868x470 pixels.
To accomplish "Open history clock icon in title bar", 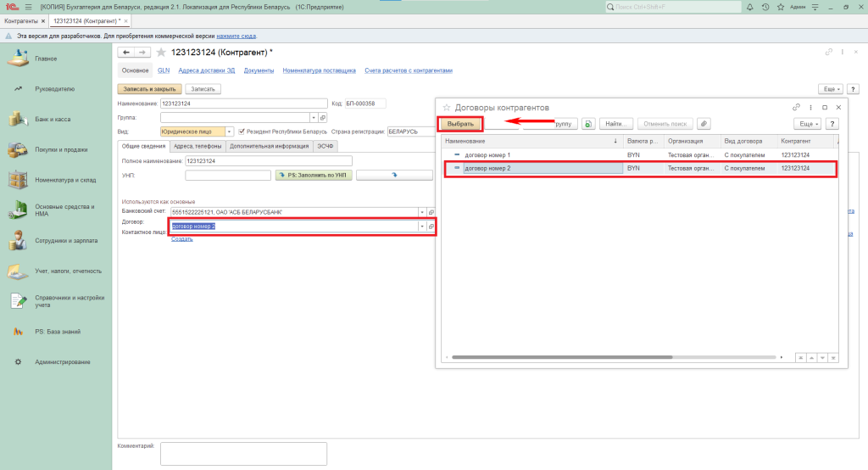I will tap(765, 7).
